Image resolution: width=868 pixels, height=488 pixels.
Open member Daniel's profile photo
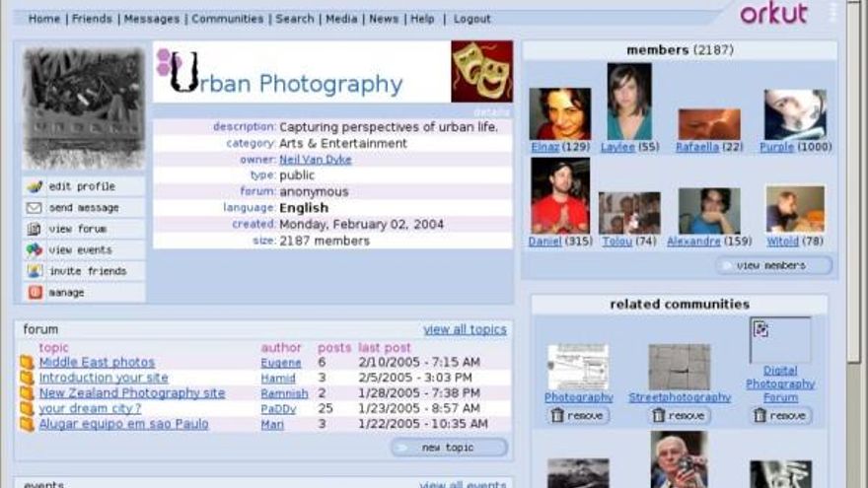point(559,195)
